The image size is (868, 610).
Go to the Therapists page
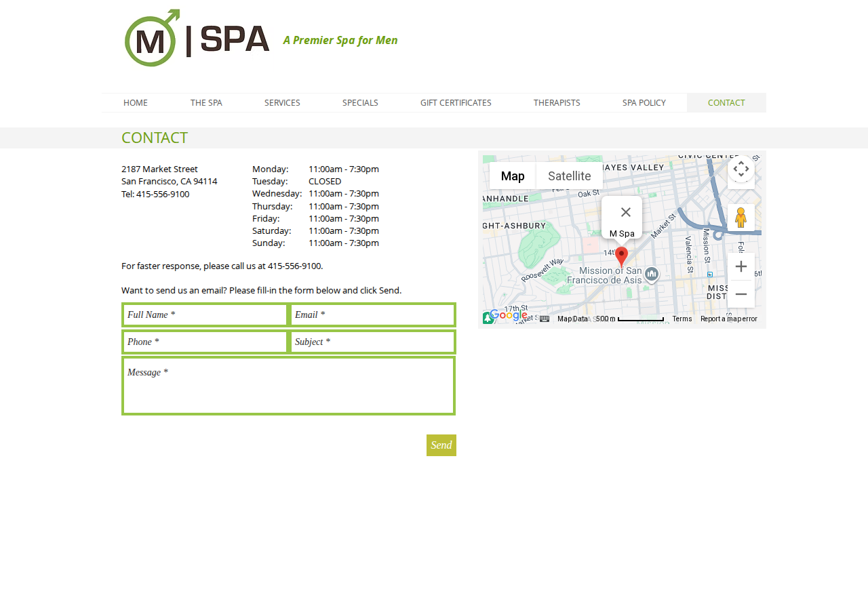point(557,103)
